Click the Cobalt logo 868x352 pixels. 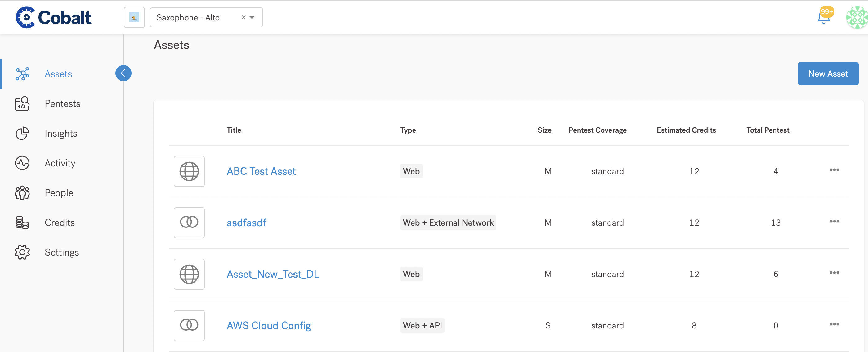54,17
